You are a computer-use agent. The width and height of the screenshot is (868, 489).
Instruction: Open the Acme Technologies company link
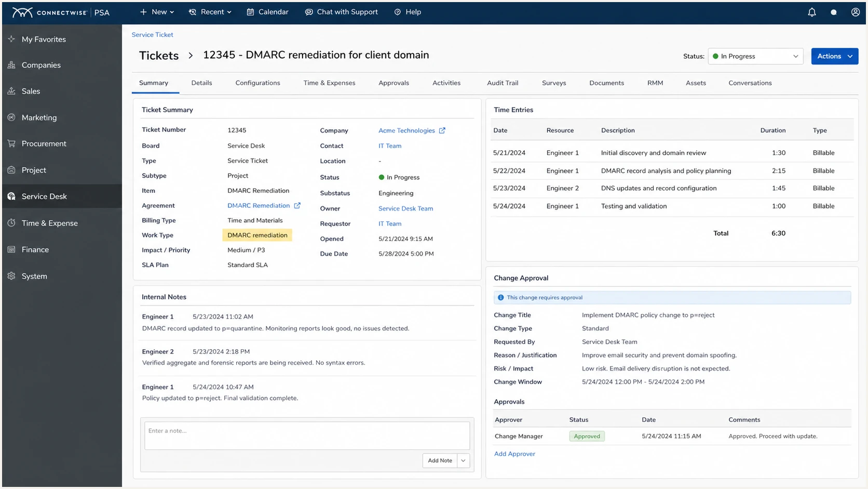point(406,130)
